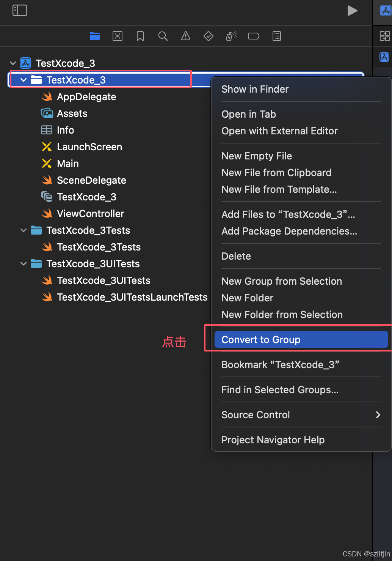Select the TestXcode_3UITests swift file
The width and height of the screenshot is (392, 561).
[x=103, y=280]
